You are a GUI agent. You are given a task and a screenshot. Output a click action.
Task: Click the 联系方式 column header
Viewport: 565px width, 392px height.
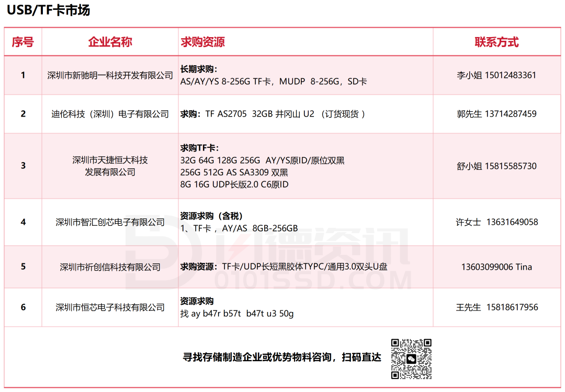496,42
